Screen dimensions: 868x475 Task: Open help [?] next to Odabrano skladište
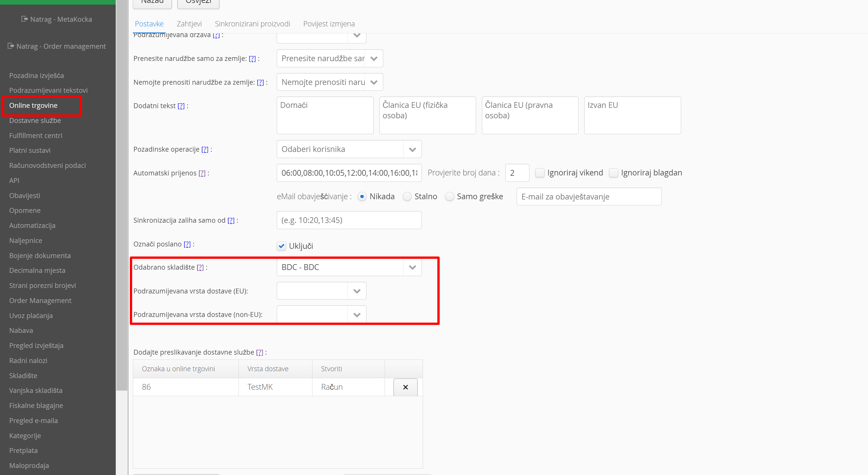[x=200, y=267]
